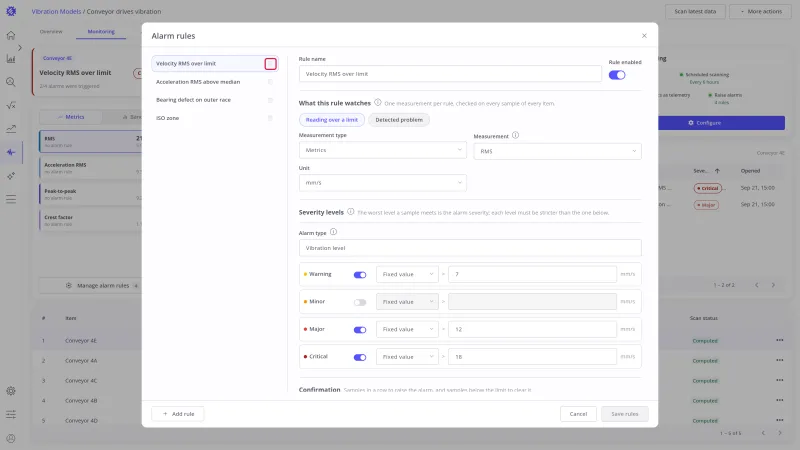800x450 pixels.
Task: Open the magnifier search sidebar icon
Action: tap(11, 82)
